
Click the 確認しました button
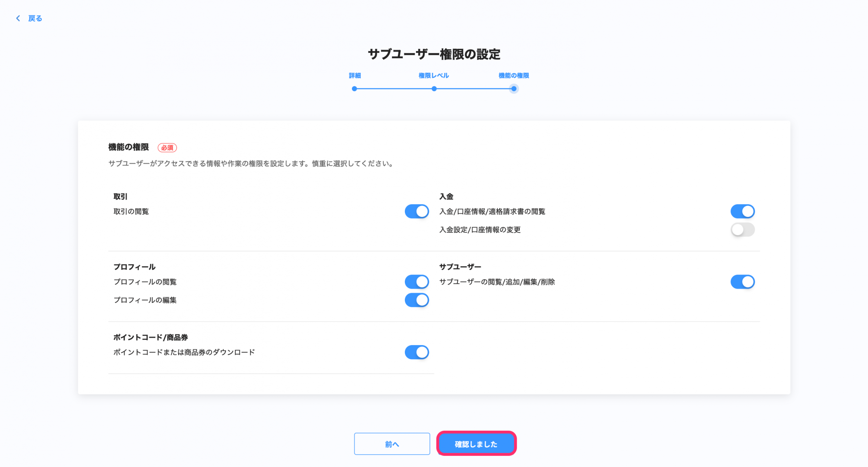coord(476,444)
